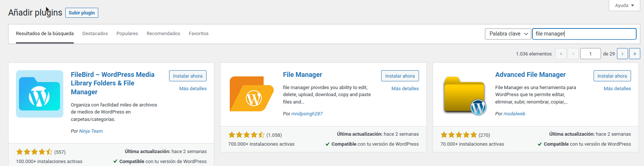
Task: Open Más detalles for Advanced File Manager
Action: (x=617, y=89)
